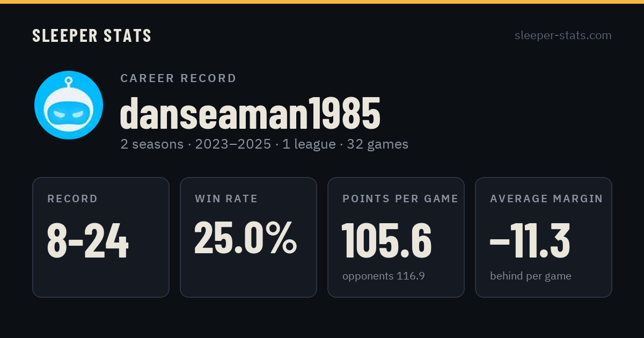The height and width of the screenshot is (338, 644).
Task: Open the sleeper-stats.com link
Action: click(x=563, y=35)
